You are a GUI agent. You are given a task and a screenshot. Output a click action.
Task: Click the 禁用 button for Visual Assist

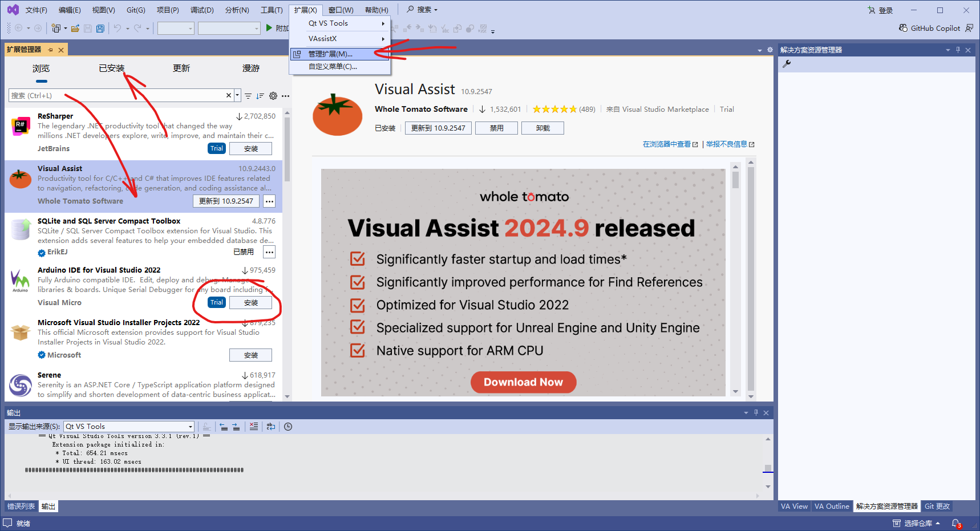(x=496, y=128)
